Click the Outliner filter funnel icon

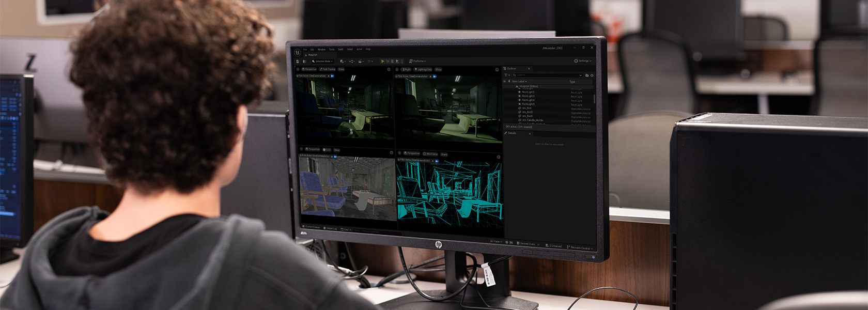[506, 75]
